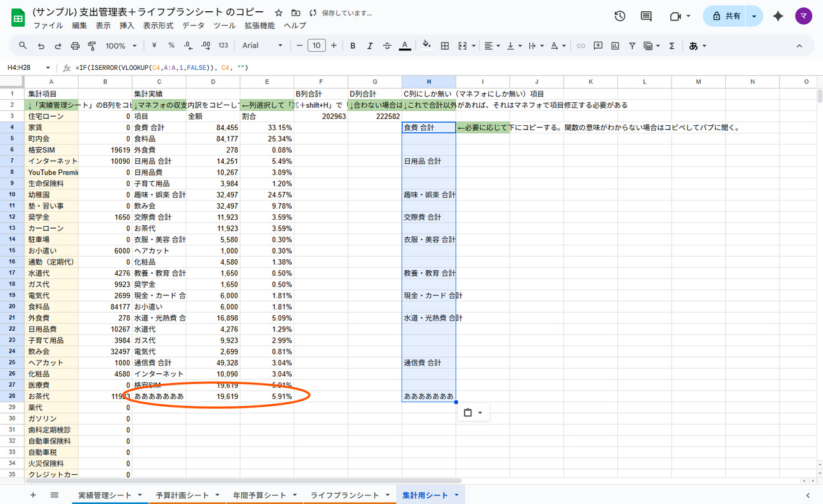Open merge cells options

[465, 45]
